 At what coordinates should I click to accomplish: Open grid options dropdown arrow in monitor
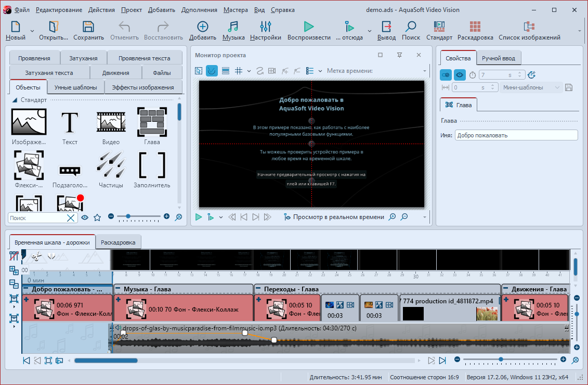[x=249, y=71]
